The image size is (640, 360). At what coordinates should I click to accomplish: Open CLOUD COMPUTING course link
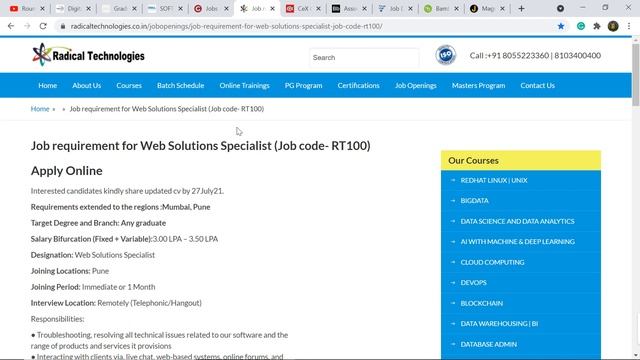point(492,262)
